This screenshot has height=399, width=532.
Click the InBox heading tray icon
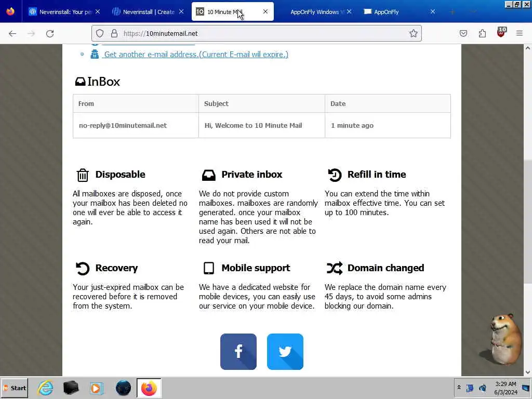(80, 82)
